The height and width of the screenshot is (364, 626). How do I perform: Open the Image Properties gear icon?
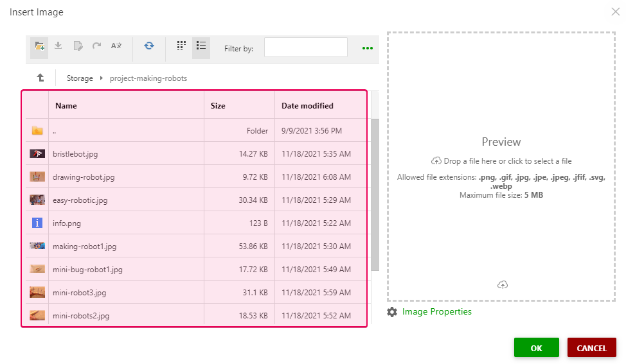pos(392,312)
